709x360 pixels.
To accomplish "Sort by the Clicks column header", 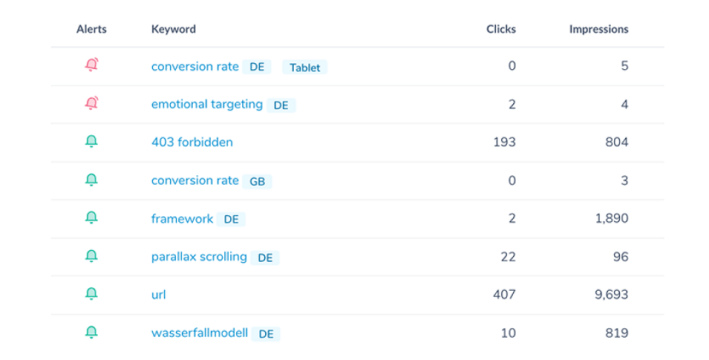I will point(501,29).
